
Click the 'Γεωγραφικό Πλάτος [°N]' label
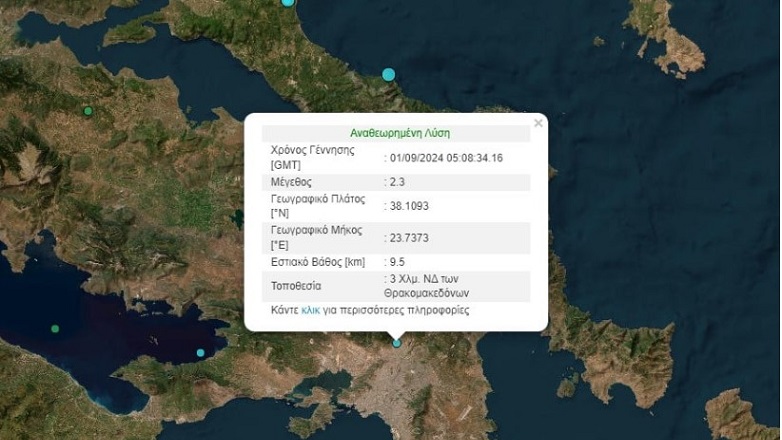318,206
